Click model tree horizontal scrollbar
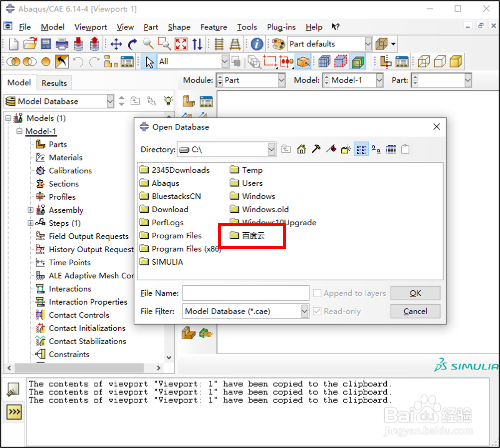The width and height of the screenshot is (500, 448). 79,368
